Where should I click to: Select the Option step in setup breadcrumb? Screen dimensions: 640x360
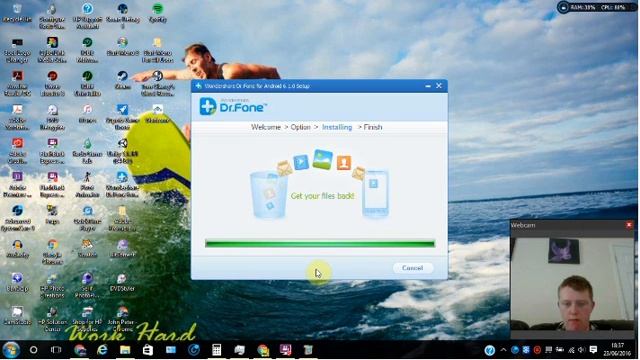[x=300, y=127]
